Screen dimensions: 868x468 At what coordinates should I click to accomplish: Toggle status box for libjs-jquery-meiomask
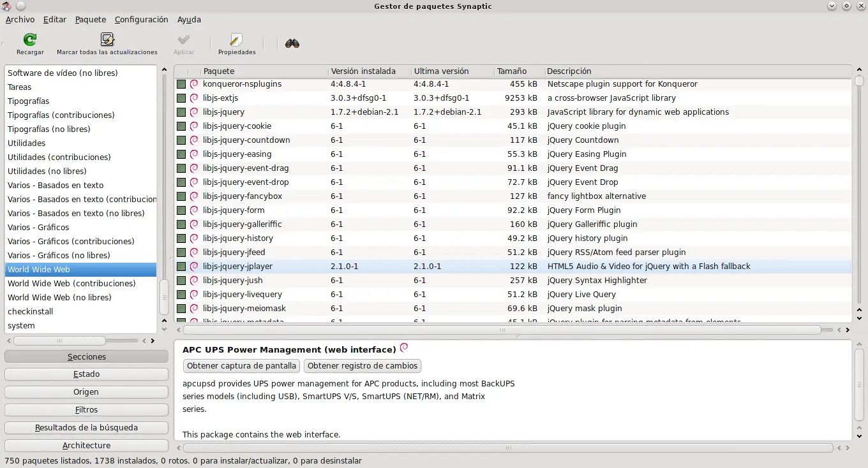[x=181, y=309]
